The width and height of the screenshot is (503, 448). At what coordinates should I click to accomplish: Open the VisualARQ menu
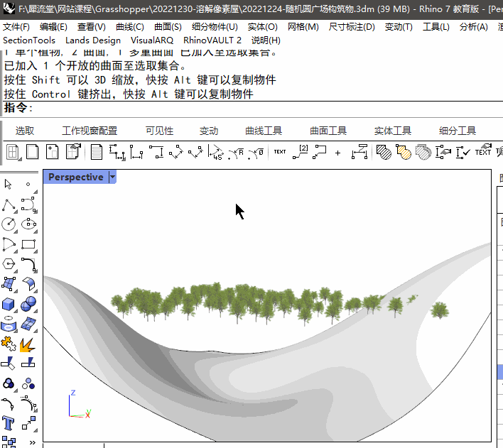(152, 40)
